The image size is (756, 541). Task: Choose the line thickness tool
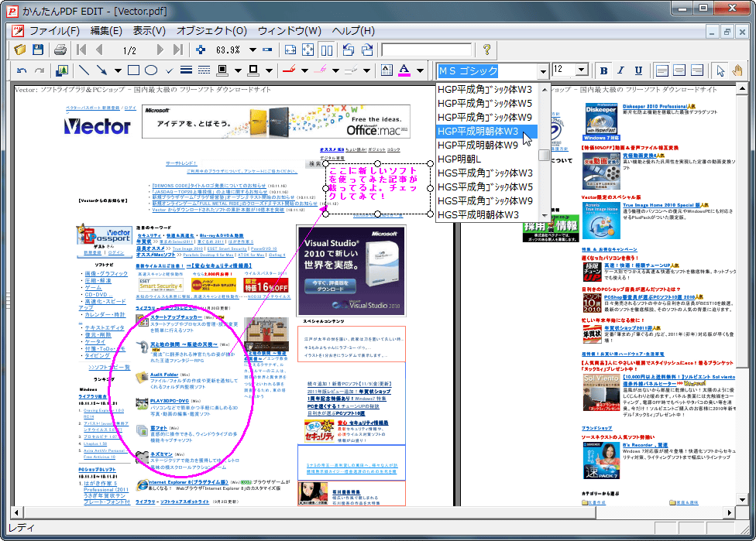point(187,70)
